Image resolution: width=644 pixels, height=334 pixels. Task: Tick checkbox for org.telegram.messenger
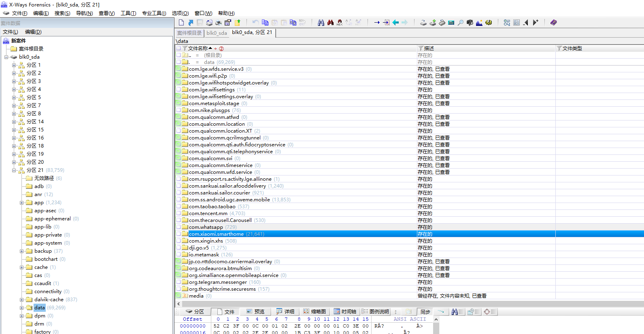click(x=179, y=282)
